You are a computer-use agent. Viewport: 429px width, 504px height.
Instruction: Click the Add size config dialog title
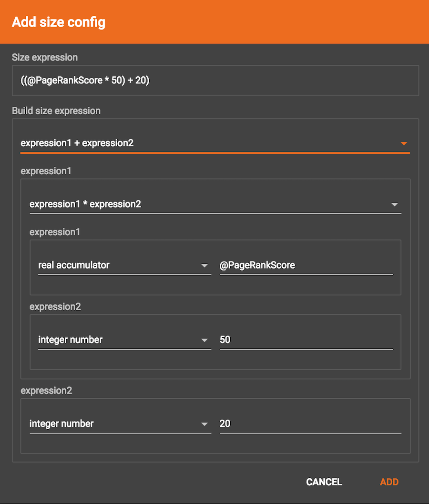[58, 22]
